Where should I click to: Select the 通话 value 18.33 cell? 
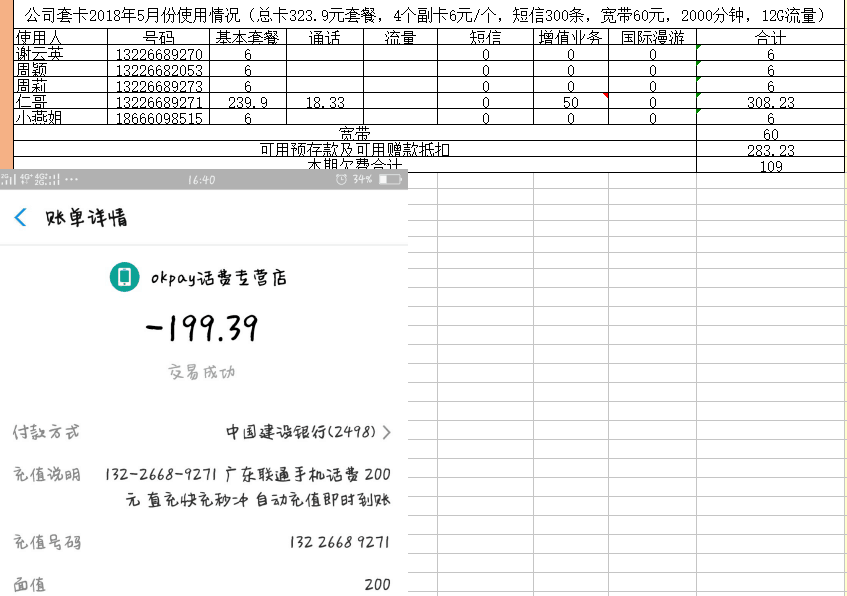(x=325, y=102)
